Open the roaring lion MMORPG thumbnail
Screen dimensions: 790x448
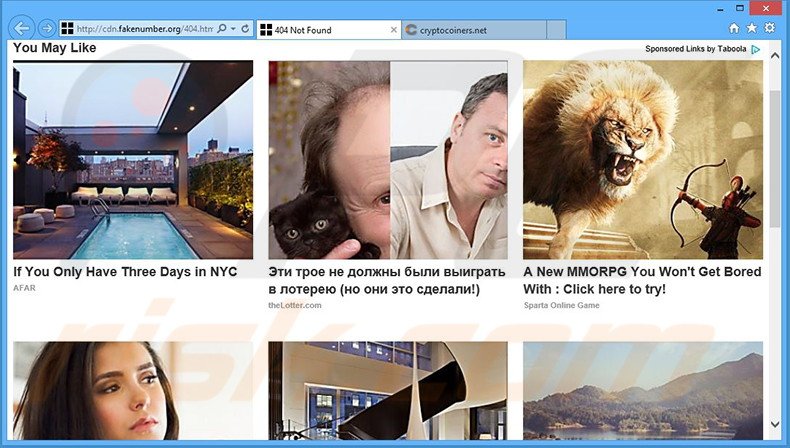click(643, 160)
